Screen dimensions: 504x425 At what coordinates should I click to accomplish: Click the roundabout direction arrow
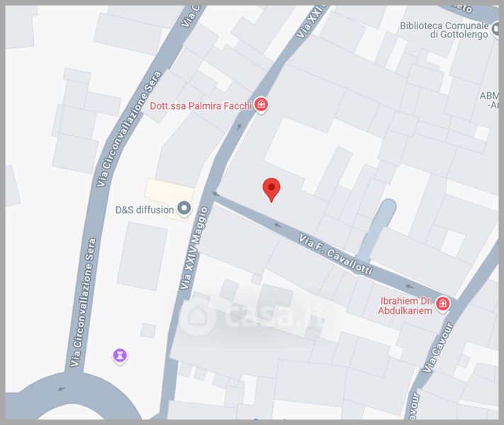point(62,389)
